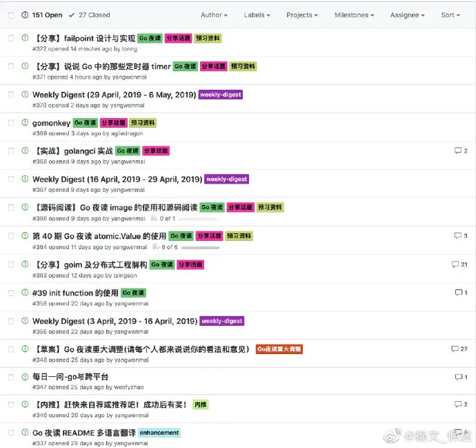Viewport: 476px width, 448px height.
Task: Show the 27 Closed issues
Action: [x=90, y=15]
